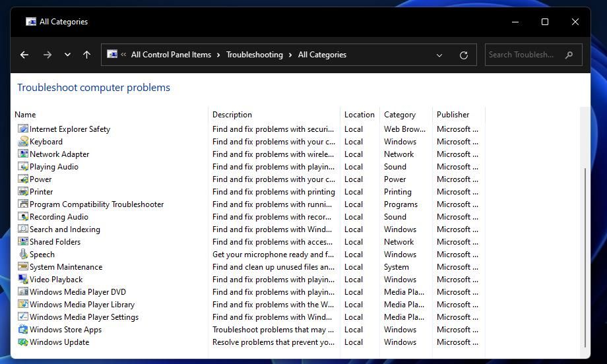Open the Printer troubleshooter name
The height and width of the screenshot is (364, 607).
42,191
